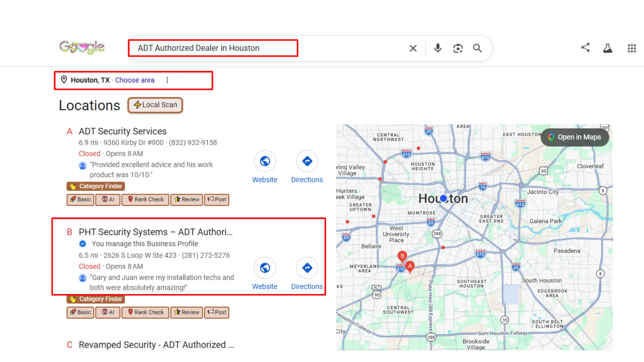The image size is (644, 362).
Task: Click reviewer avatar beside 'Provided excellent advice'
Action: [83, 166]
